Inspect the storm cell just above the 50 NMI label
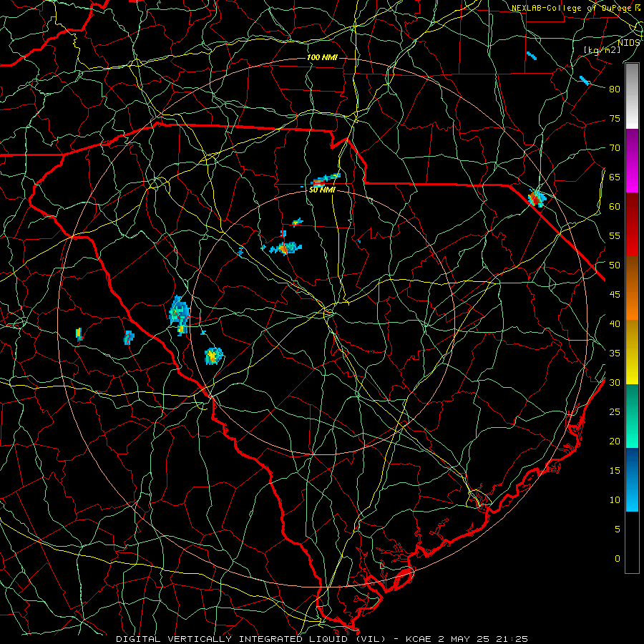The width and height of the screenshot is (644, 644). pos(324,180)
